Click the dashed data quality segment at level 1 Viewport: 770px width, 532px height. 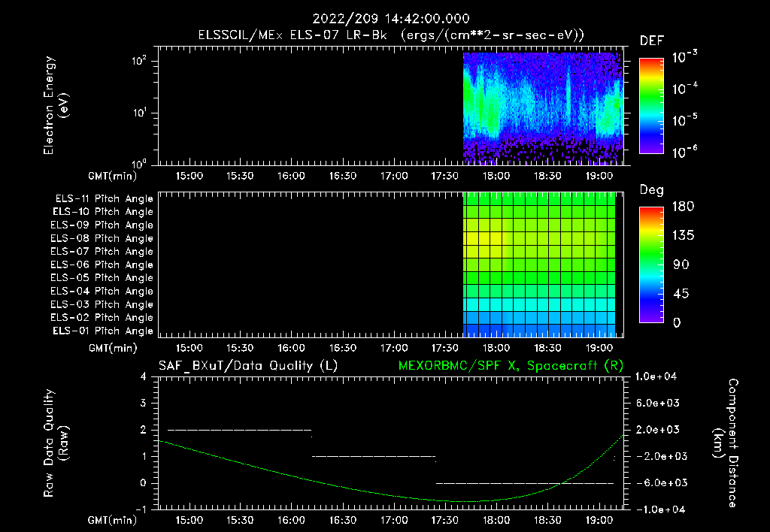(x=374, y=456)
